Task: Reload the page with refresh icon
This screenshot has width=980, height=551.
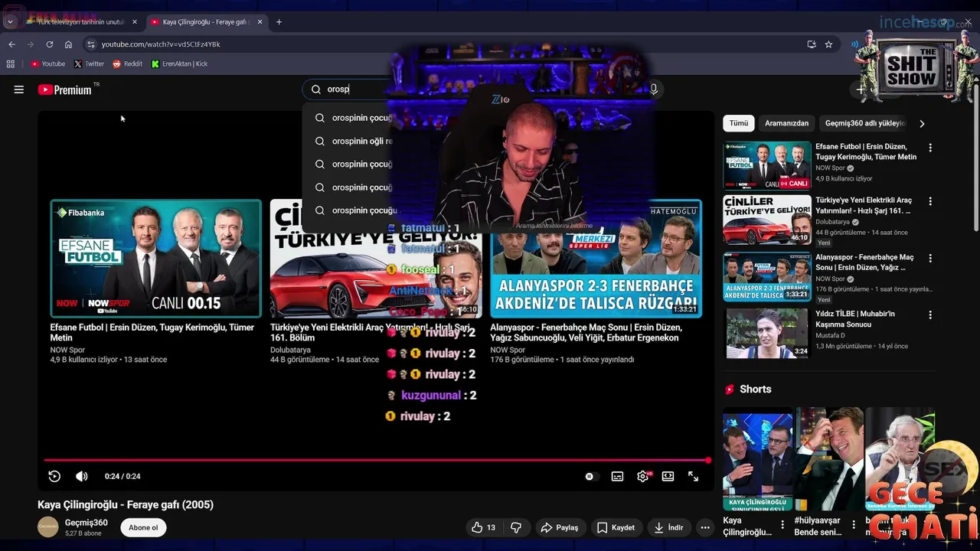Action: pyautogui.click(x=50, y=44)
